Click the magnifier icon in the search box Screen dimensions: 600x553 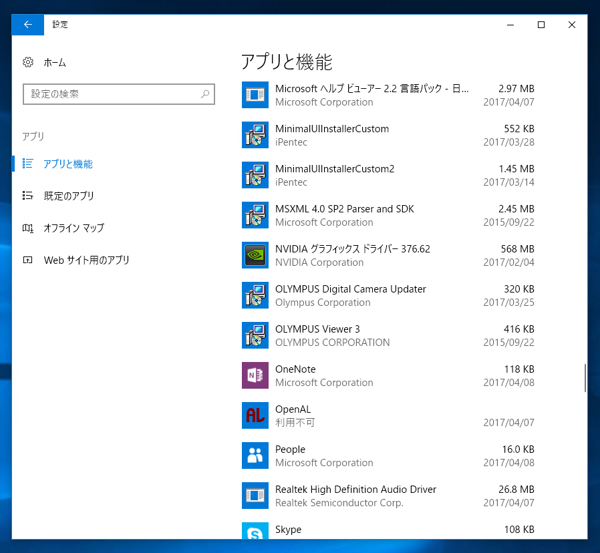[205, 94]
